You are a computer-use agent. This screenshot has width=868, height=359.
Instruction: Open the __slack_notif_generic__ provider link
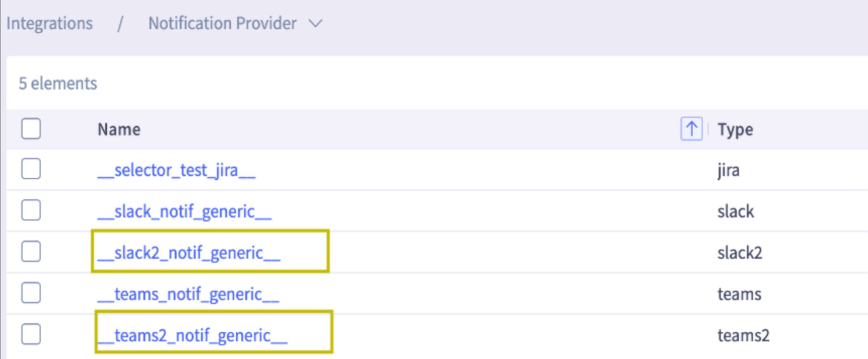pos(184,211)
